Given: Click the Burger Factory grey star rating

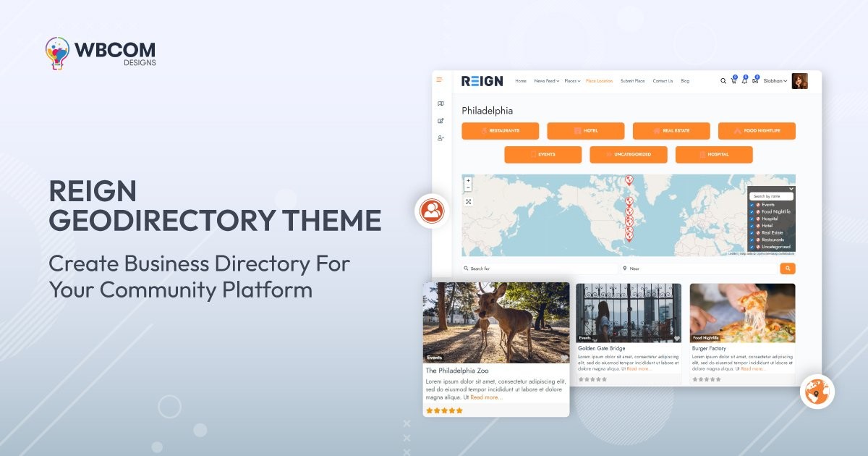Looking at the screenshot, I should (707, 379).
